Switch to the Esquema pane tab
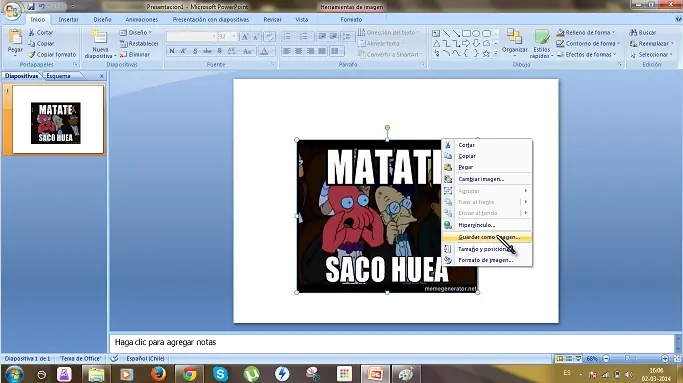 tap(58, 76)
